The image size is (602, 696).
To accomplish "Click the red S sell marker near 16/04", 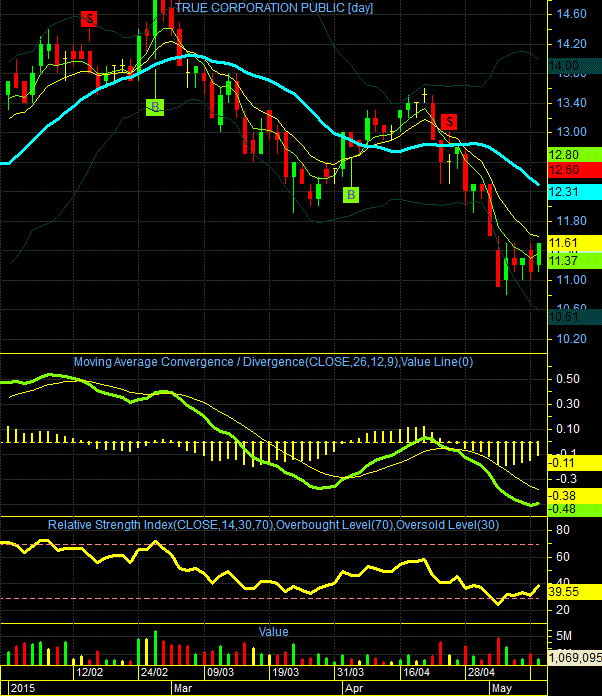I will point(449,122).
